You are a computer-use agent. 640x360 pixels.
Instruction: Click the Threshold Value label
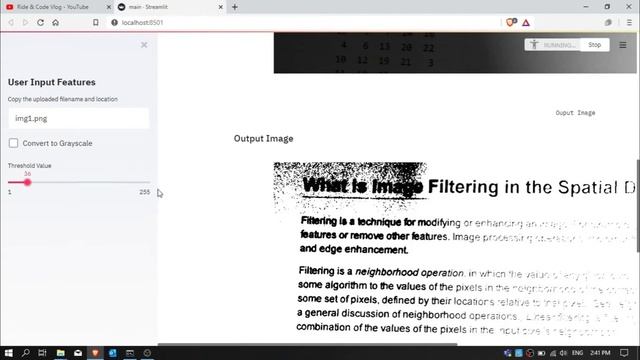coord(29,166)
